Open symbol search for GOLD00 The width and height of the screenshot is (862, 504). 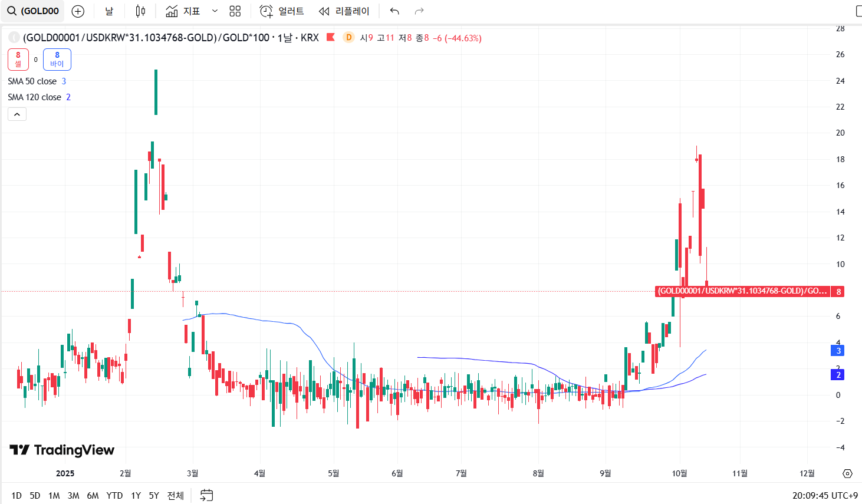(x=33, y=11)
